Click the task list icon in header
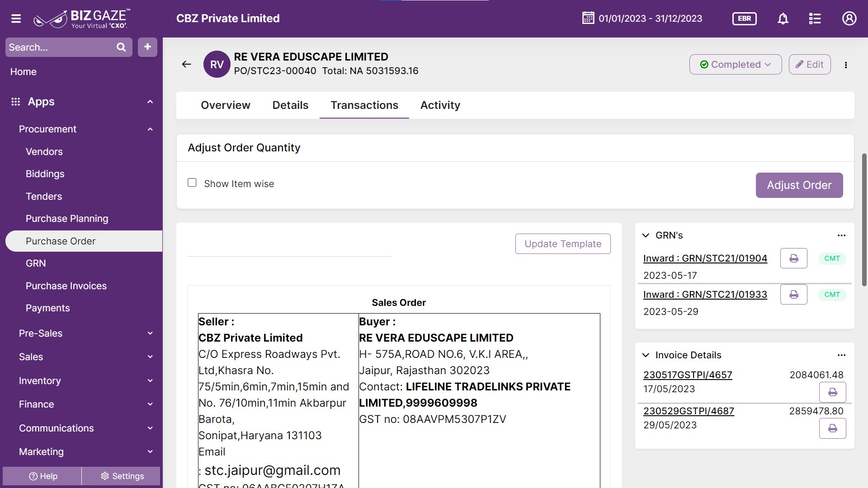Screen dimensions: 868x488 815,19
